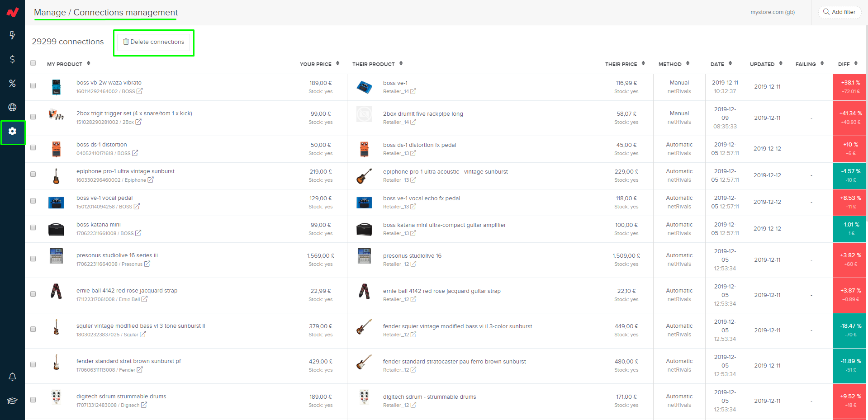Select the boss vb-2w waza vibrato row checkbox

tap(33, 85)
